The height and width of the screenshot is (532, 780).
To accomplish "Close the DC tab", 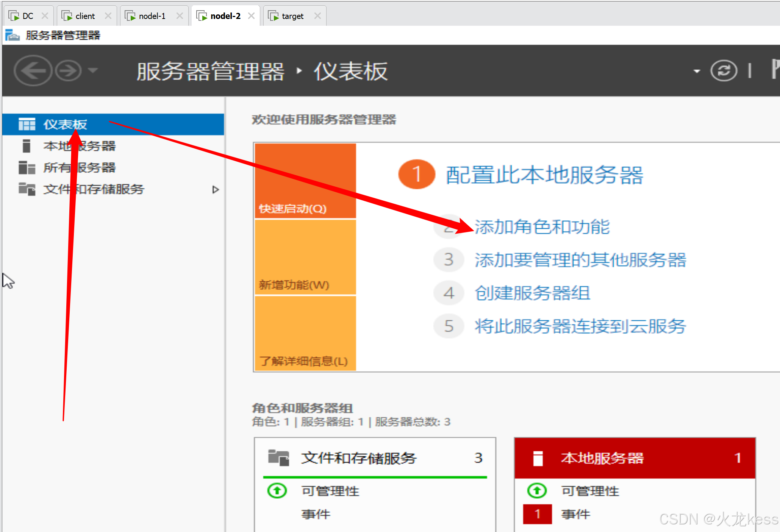I will 45,16.
